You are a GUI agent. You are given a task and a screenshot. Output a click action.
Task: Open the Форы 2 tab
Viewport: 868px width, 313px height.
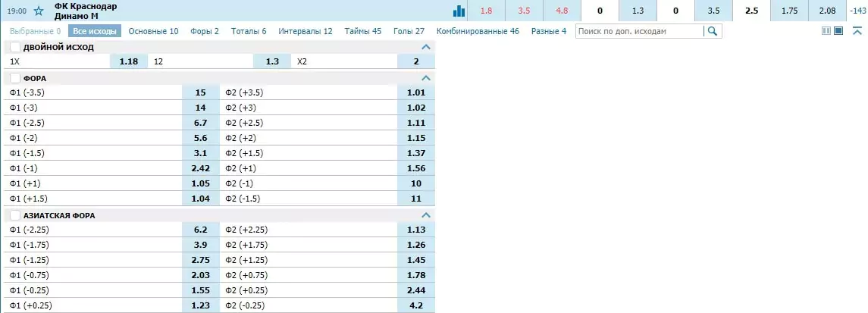tap(205, 31)
